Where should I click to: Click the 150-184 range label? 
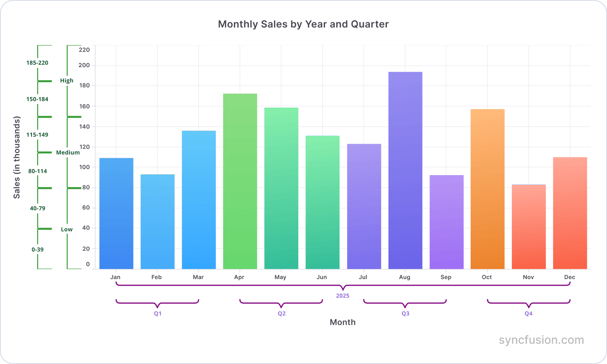tap(37, 99)
